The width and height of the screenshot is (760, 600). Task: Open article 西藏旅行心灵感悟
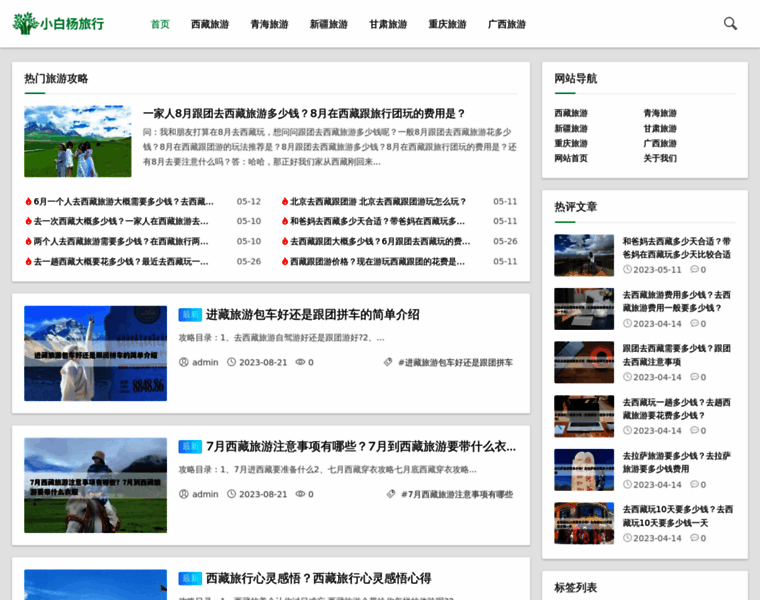tap(318, 578)
